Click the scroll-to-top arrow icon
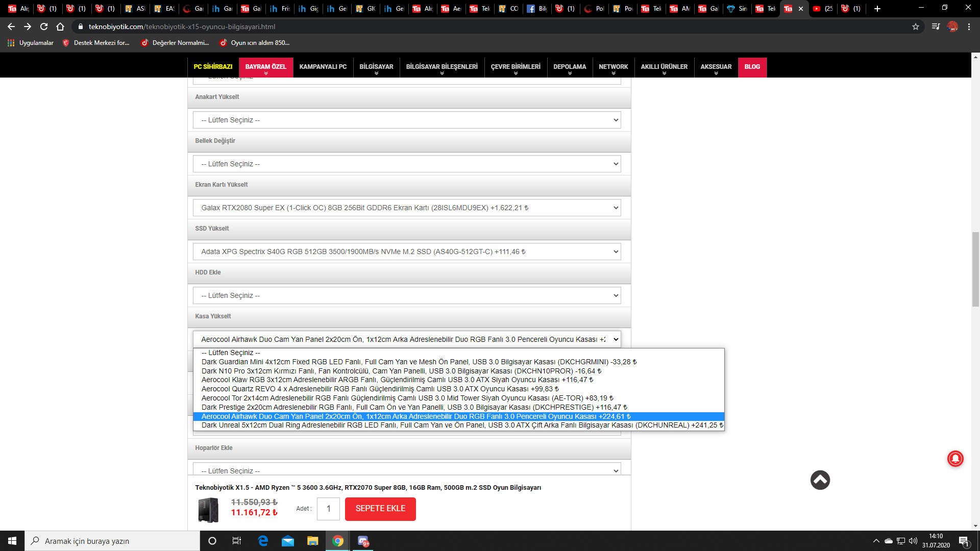The height and width of the screenshot is (551, 980). tap(820, 480)
